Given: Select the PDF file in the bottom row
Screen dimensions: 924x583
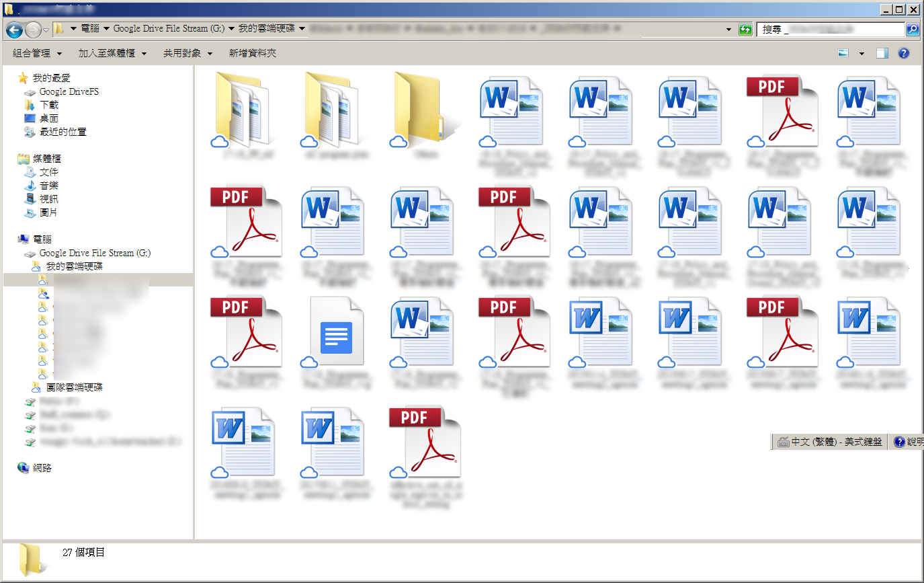Looking at the screenshot, I should click(x=424, y=441).
